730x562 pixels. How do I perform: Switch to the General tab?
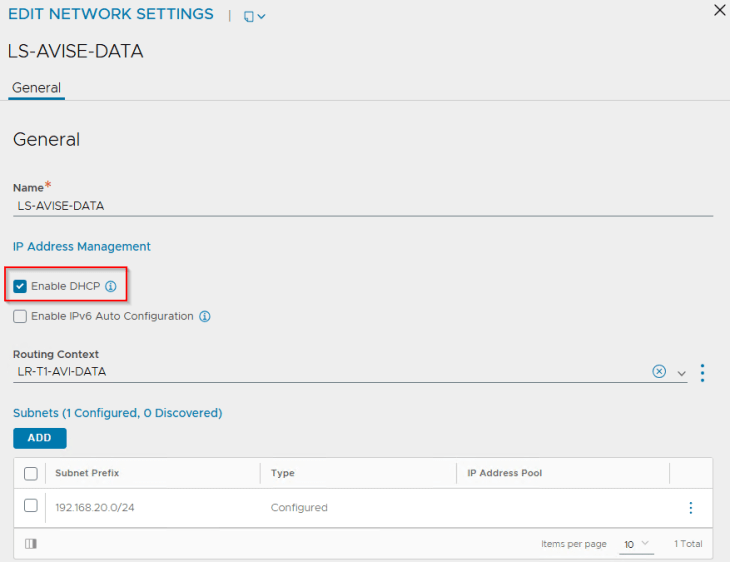36,88
